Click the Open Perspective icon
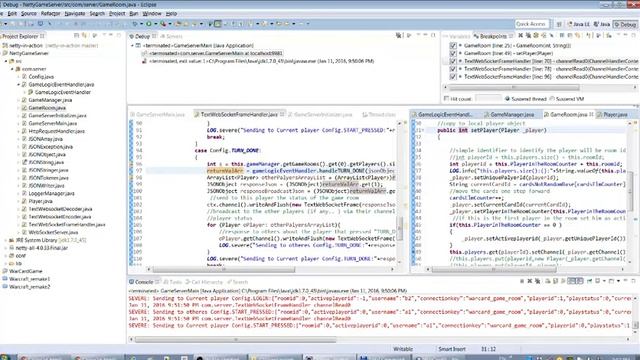 click(559, 24)
